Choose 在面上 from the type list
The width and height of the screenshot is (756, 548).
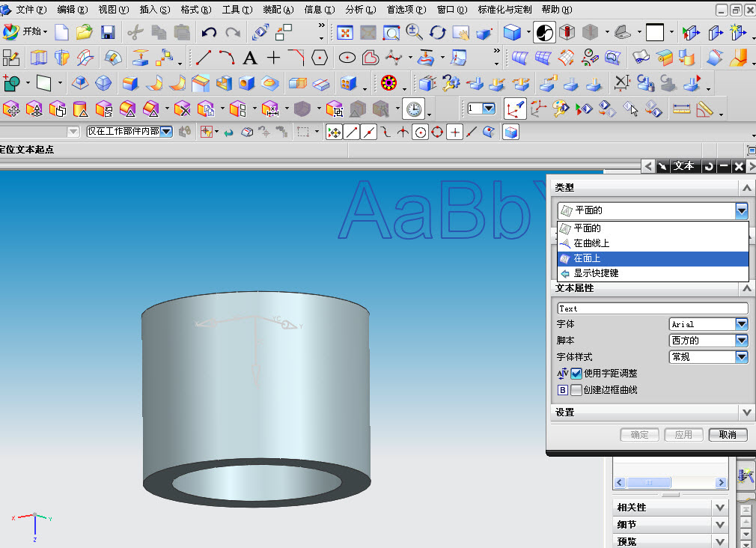pos(653,258)
